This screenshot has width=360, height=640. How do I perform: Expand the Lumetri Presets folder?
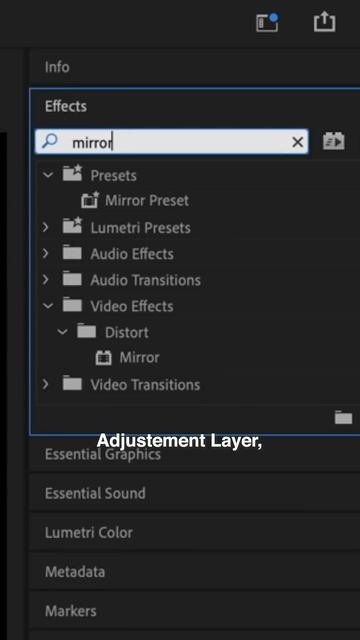(46, 227)
